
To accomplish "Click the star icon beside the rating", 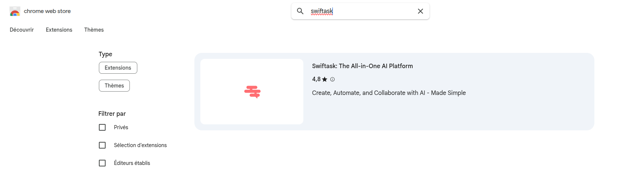I will pos(325,79).
